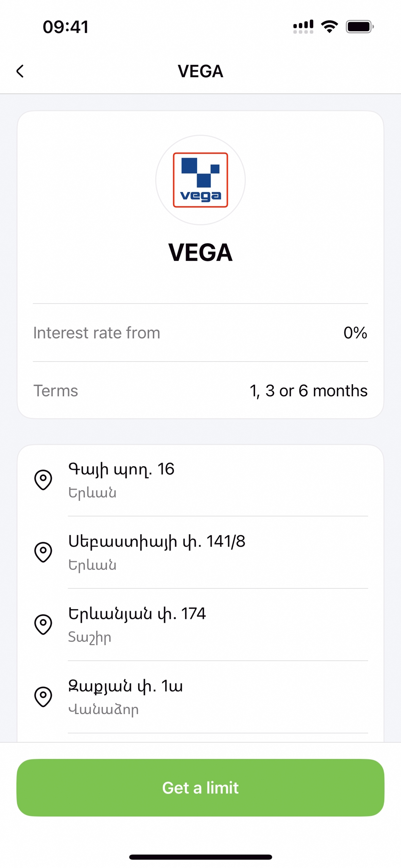Image resolution: width=401 pixels, height=868 pixels.
Task: Tap the Terms row label
Action: [x=56, y=390]
